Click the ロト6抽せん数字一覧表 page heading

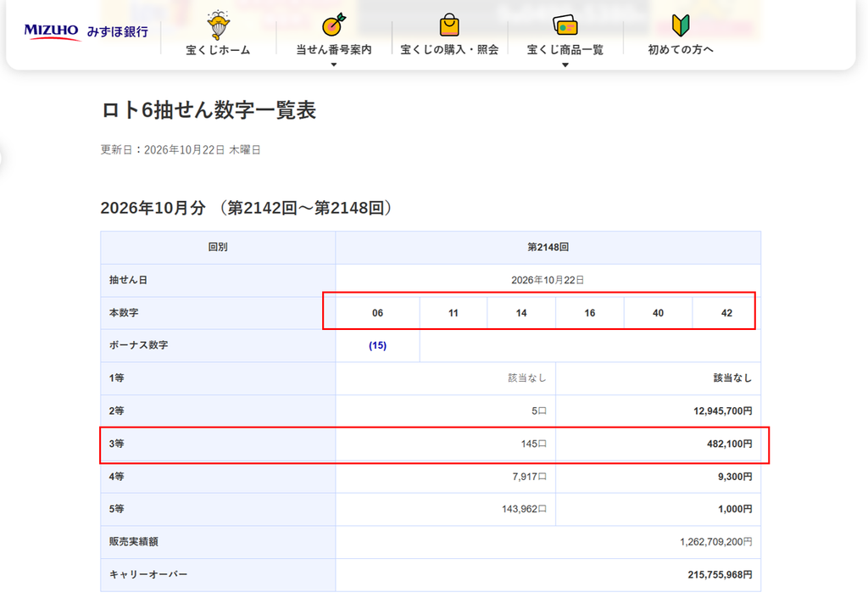point(209,109)
